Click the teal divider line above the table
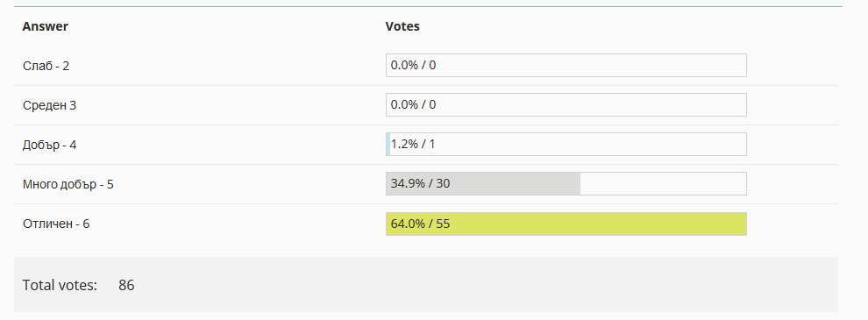The width and height of the screenshot is (868, 320). pos(428,7)
